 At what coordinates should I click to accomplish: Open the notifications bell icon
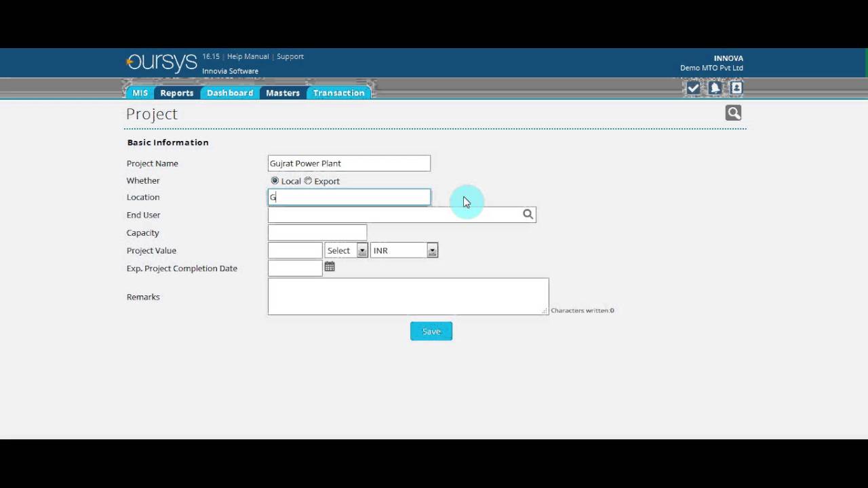coord(715,88)
